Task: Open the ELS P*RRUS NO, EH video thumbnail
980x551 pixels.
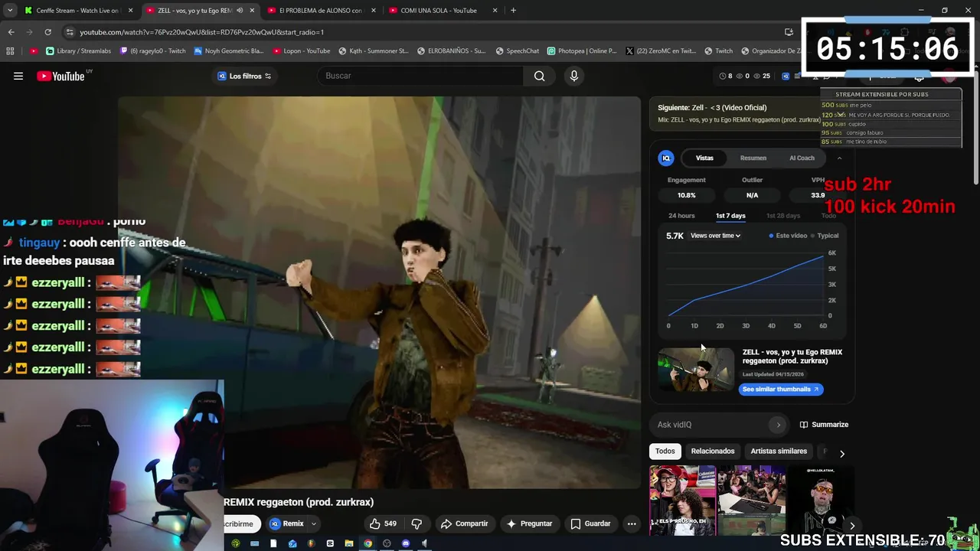Action: (x=683, y=500)
